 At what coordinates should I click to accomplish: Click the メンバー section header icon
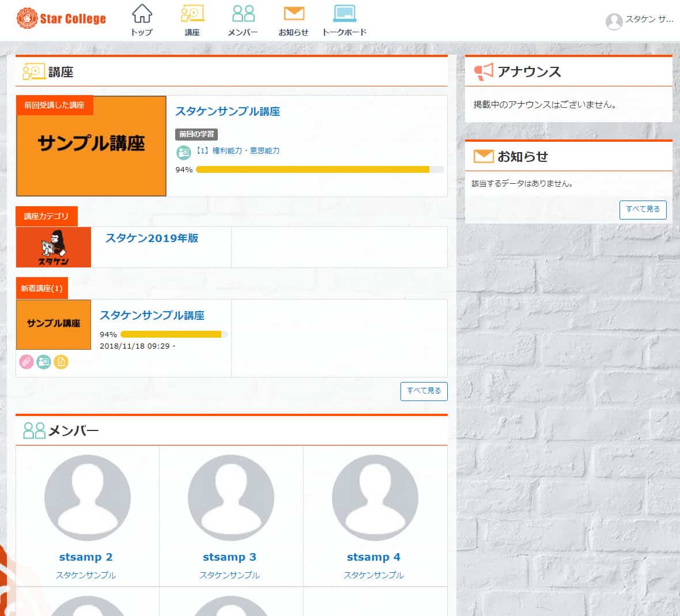(34, 430)
